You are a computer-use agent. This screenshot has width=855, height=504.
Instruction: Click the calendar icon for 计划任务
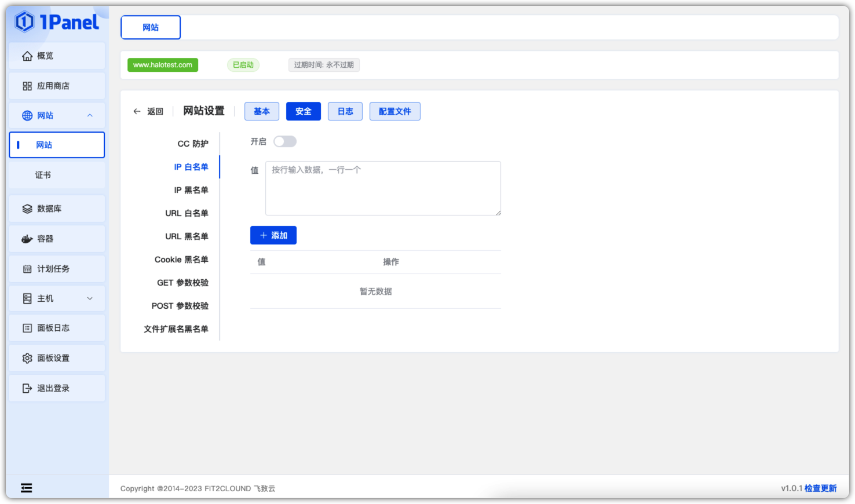coord(27,269)
